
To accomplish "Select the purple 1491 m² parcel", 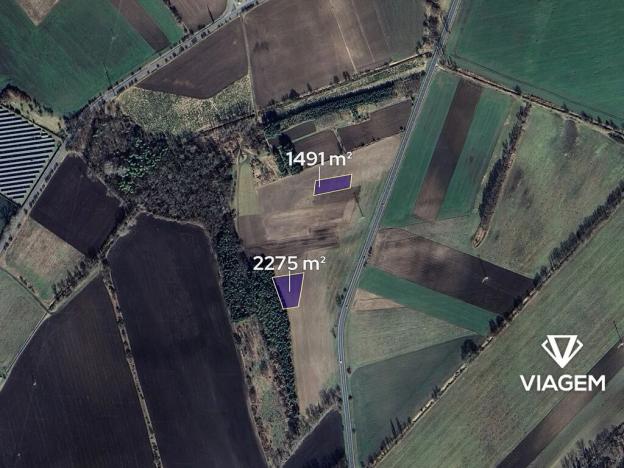I will [x=333, y=185].
